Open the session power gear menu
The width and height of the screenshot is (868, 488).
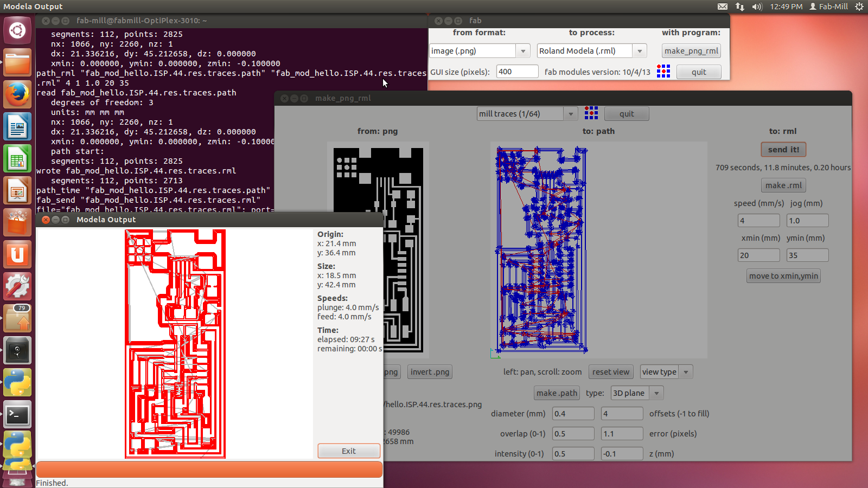click(859, 7)
